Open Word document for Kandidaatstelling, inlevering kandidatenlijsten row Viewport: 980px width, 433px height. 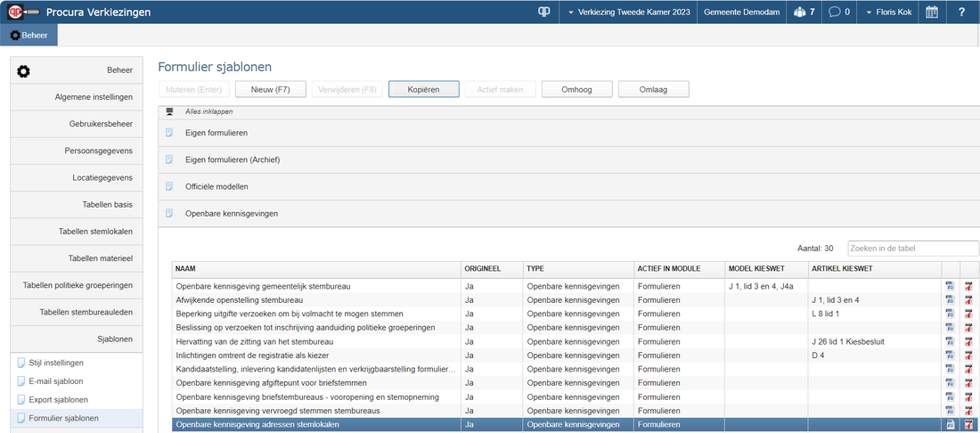point(951,369)
